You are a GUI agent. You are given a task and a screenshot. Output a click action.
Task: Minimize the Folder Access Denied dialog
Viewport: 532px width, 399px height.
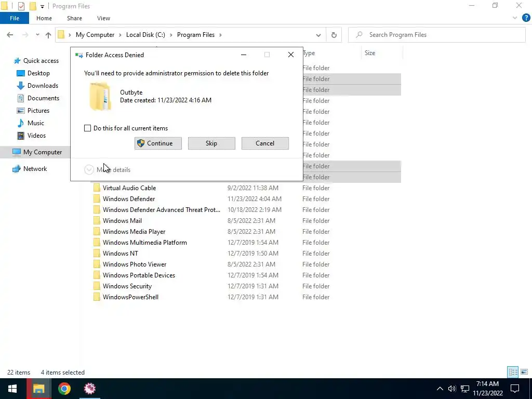(x=244, y=55)
